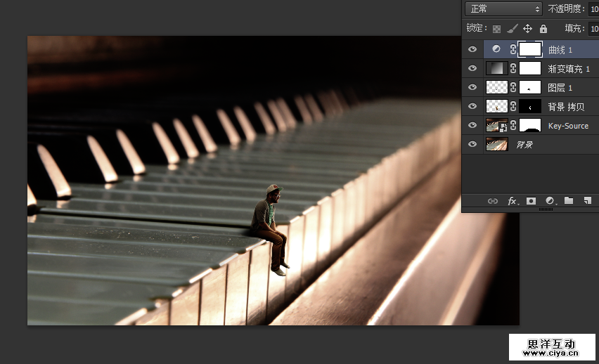
Task: Hide the Key-Source layer
Action: pos(472,126)
